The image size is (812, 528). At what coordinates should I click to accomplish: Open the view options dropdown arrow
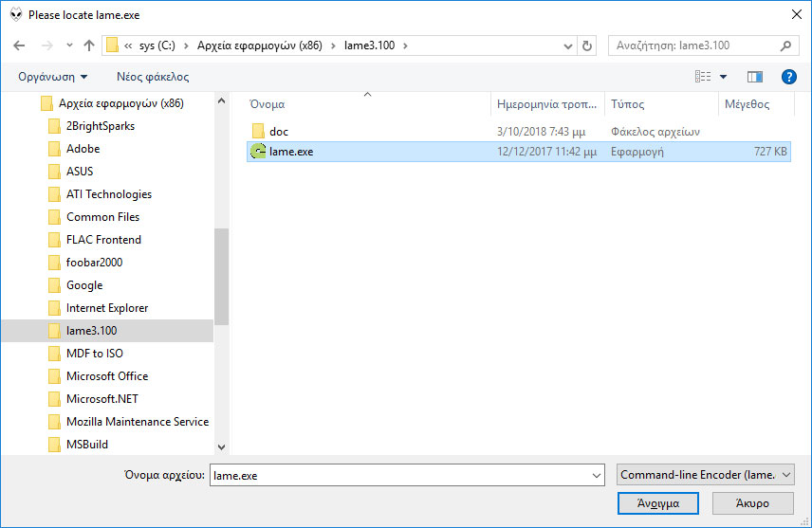723,77
